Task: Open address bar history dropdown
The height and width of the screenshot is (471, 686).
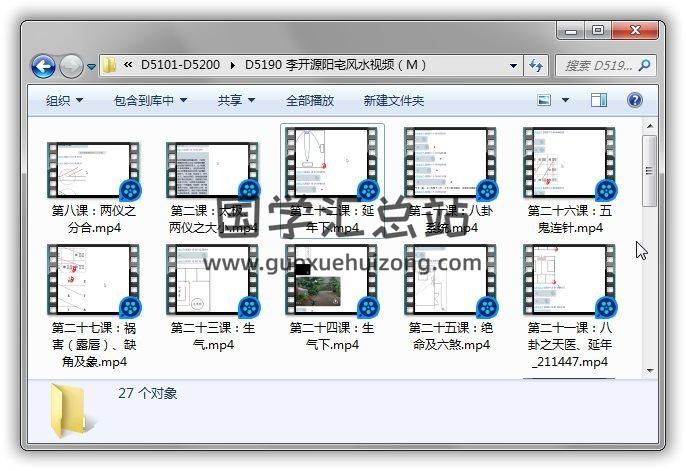Action: [514, 66]
